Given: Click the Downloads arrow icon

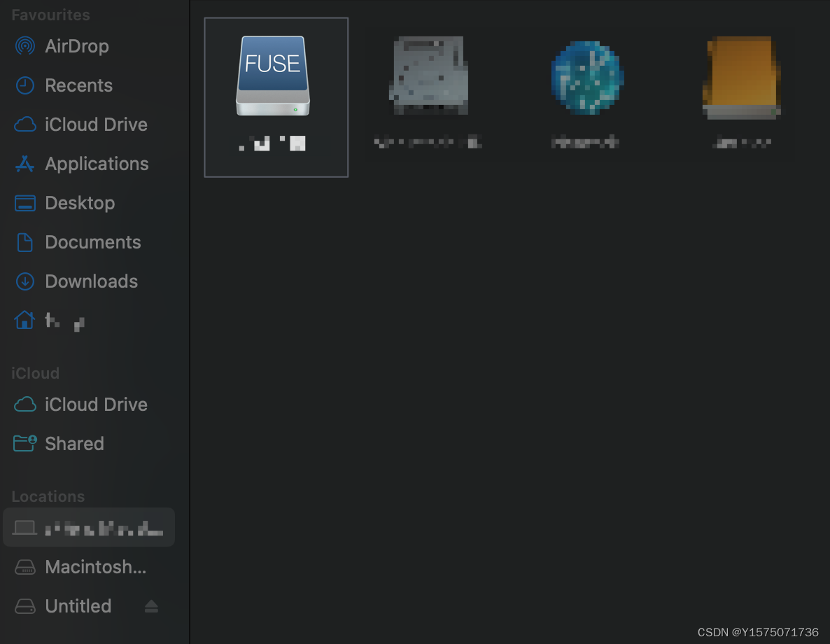Looking at the screenshot, I should click(x=25, y=281).
